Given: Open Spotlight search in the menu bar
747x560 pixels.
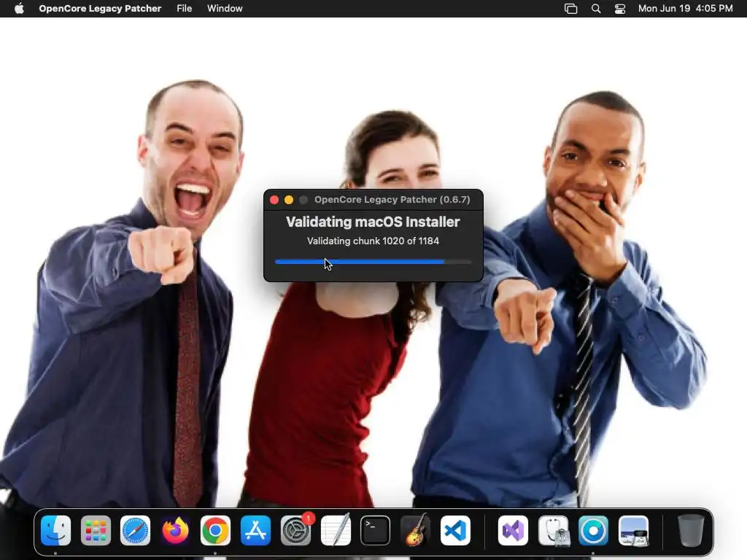Looking at the screenshot, I should point(596,9).
